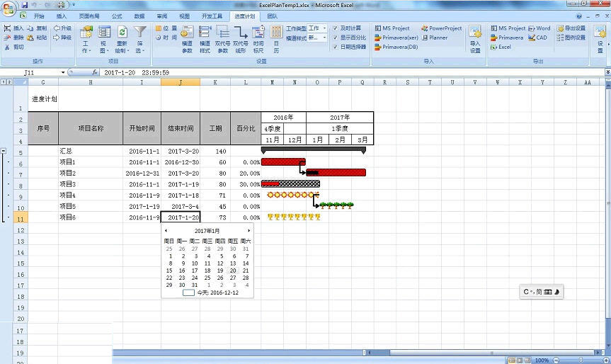
Task: Click the Save icon in quick access toolbar
Action: click(25, 5)
